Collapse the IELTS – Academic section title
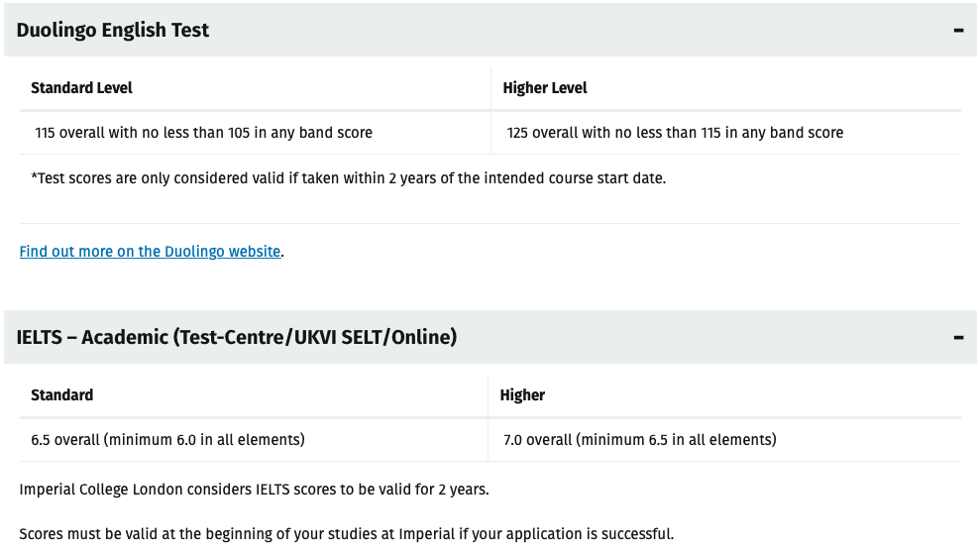 236,338
